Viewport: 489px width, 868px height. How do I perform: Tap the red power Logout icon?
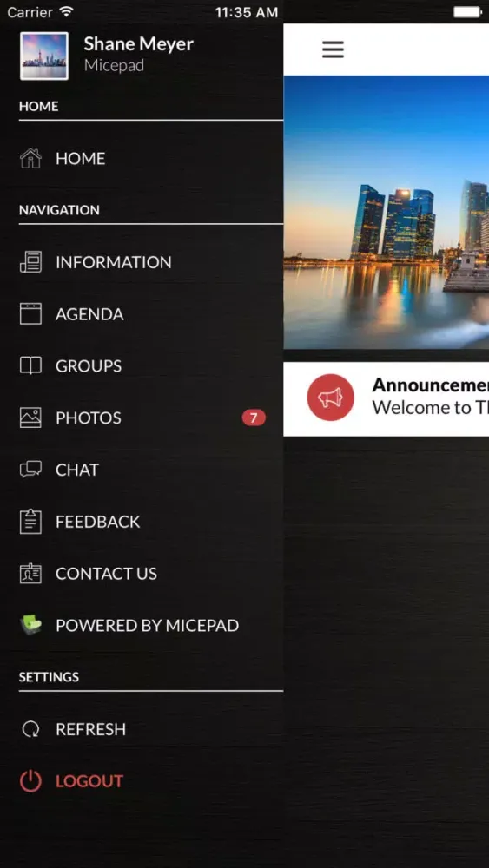click(x=30, y=781)
